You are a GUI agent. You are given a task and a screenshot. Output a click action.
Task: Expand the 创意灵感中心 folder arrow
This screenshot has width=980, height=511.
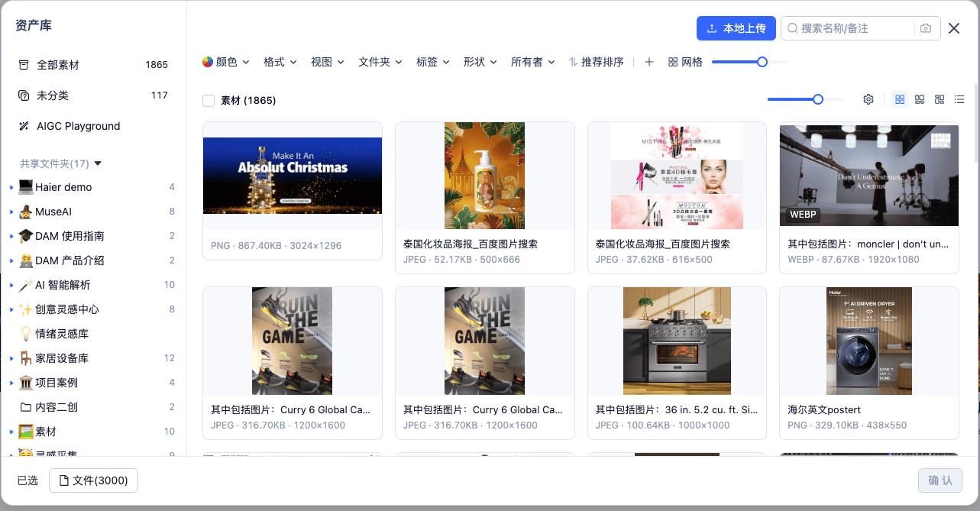11,309
